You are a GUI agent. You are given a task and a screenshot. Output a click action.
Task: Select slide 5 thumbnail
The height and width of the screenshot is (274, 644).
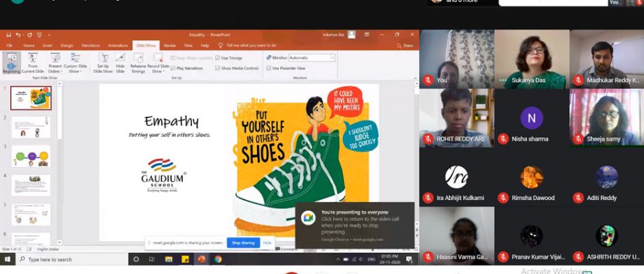point(31,214)
